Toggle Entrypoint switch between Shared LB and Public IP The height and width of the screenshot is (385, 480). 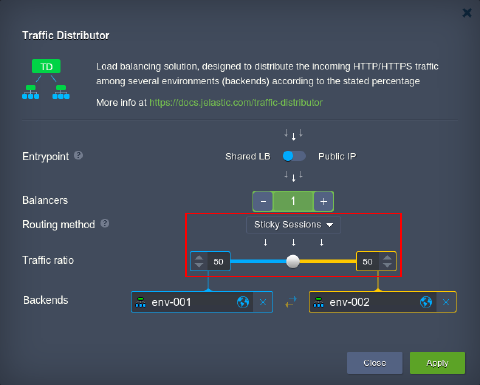[294, 156]
